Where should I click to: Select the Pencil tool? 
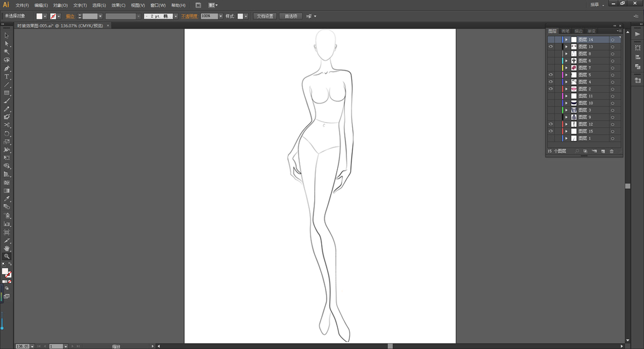6,109
